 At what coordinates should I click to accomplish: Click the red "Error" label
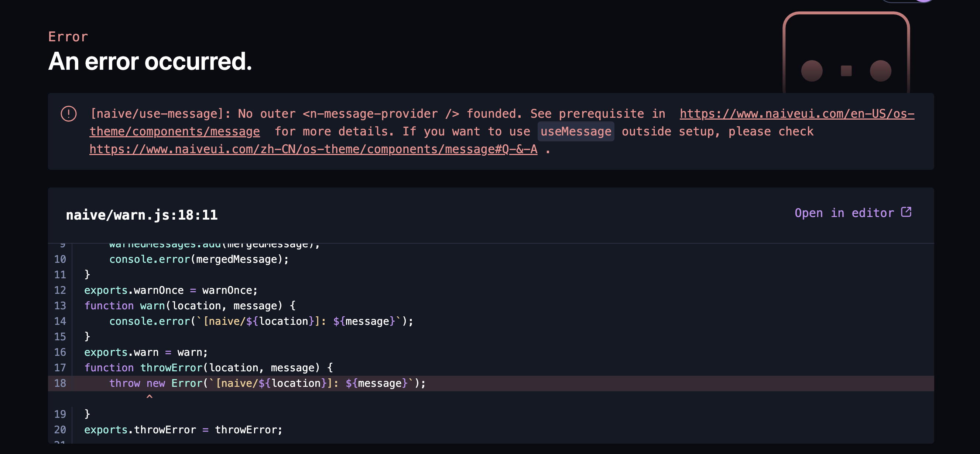coord(68,37)
